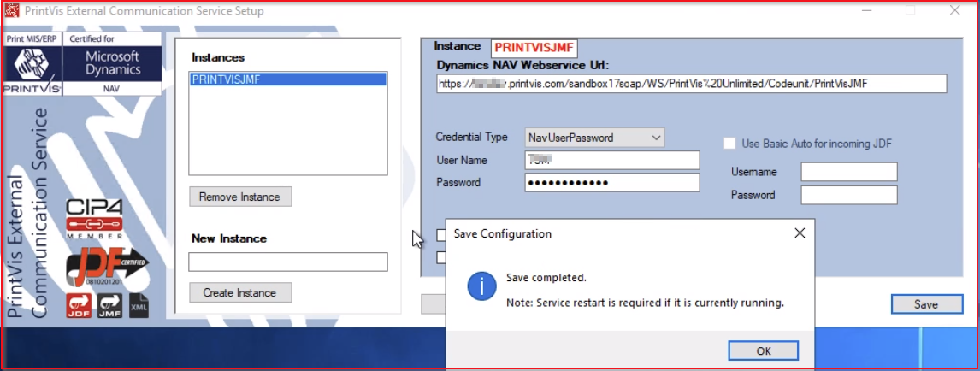Click the XML file icon
Image resolution: width=980 pixels, height=371 pixels.
[x=139, y=304]
